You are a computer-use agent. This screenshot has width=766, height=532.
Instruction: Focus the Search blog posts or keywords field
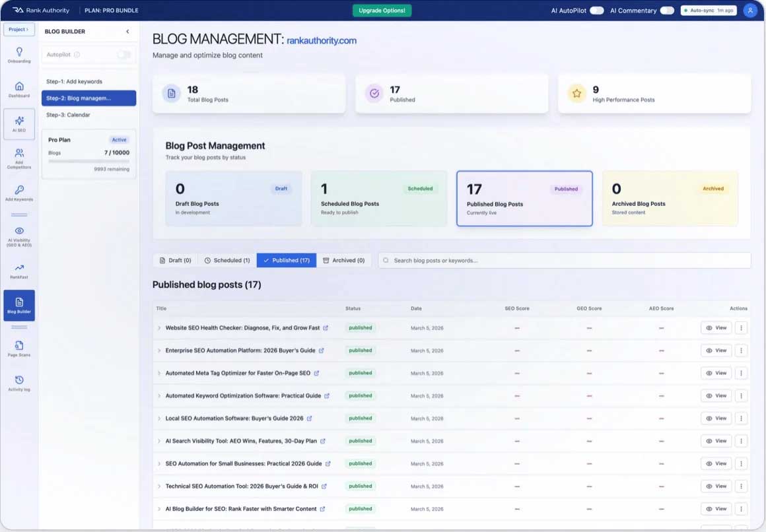pos(564,260)
